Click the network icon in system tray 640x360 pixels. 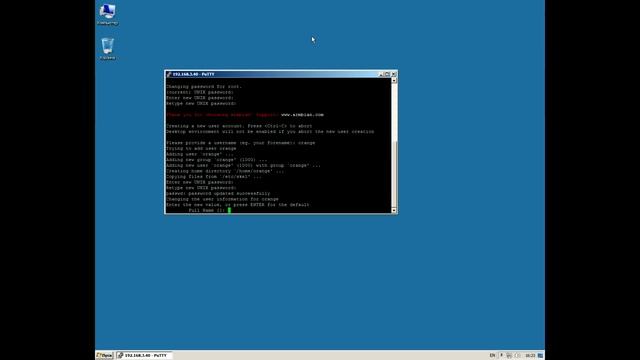click(x=509, y=356)
